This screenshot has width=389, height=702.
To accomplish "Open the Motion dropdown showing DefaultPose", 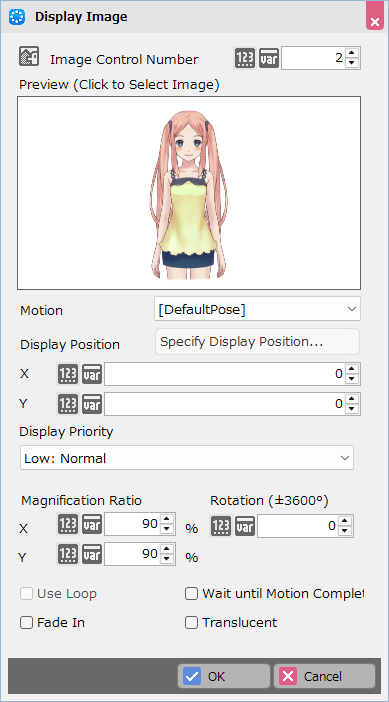I will pos(257,309).
